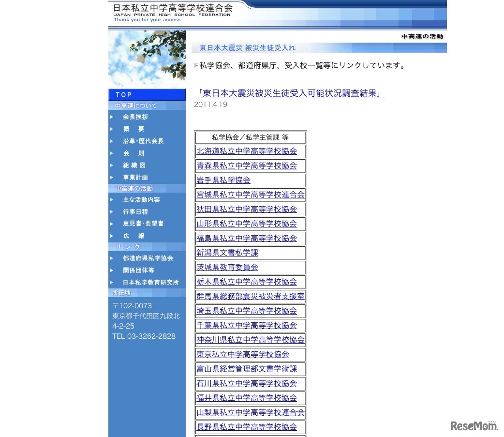
Task: Open 岩手県私学協会 link
Action: click(x=223, y=180)
